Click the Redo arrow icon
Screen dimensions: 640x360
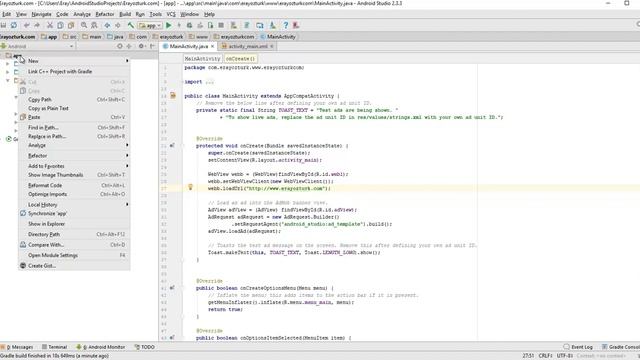(37, 25)
